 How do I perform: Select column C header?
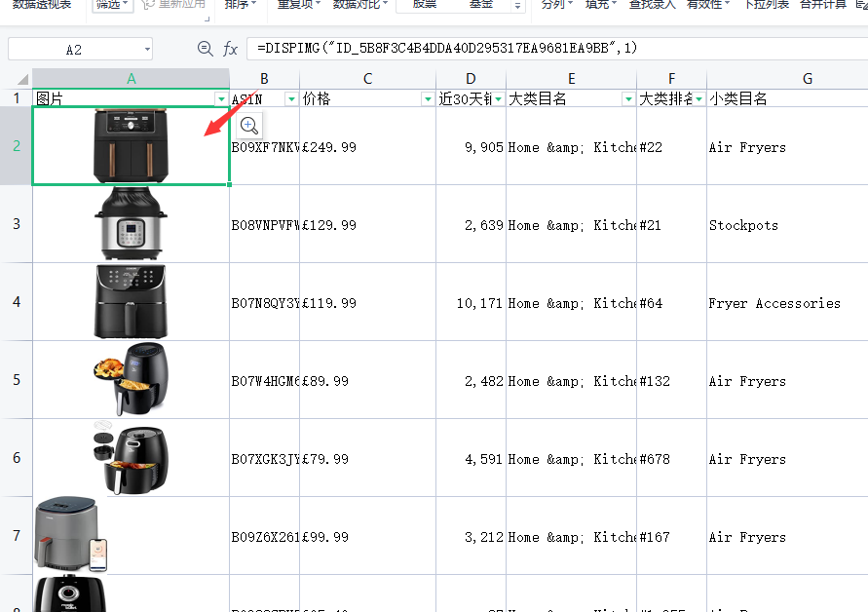click(x=367, y=79)
